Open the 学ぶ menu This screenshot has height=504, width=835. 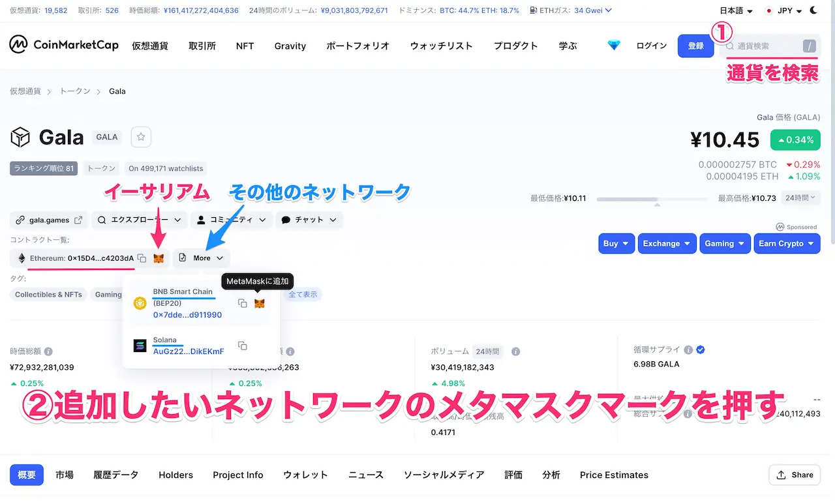tap(568, 46)
